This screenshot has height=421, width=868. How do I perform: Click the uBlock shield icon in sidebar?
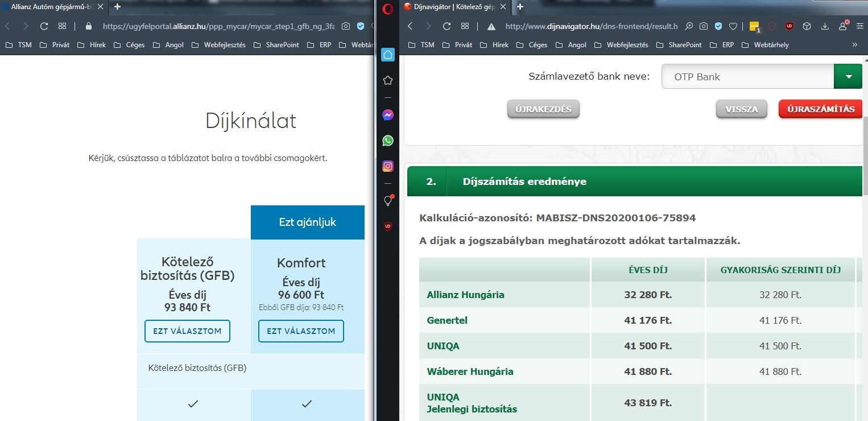[x=388, y=226]
